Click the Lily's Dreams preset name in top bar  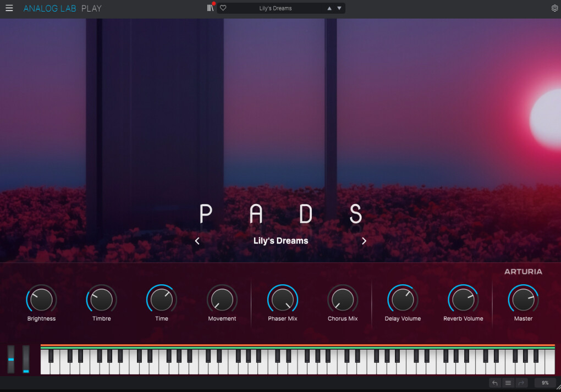[x=276, y=8]
